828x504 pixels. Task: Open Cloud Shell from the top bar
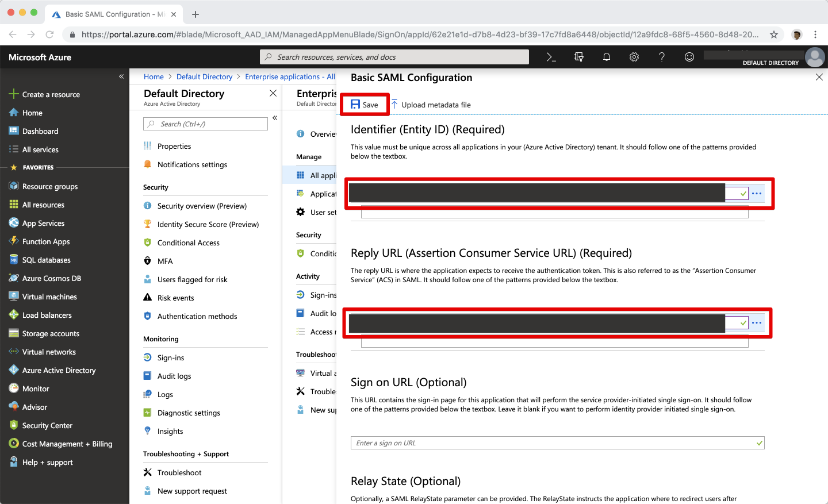[x=551, y=57]
